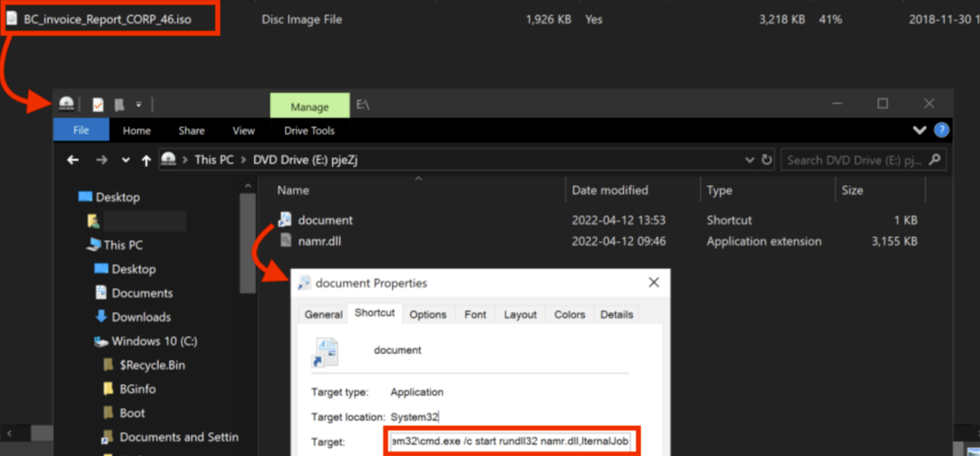This screenshot has width=980, height=456.
Task: Maximize the Explorer window
Action: (883, 104)
